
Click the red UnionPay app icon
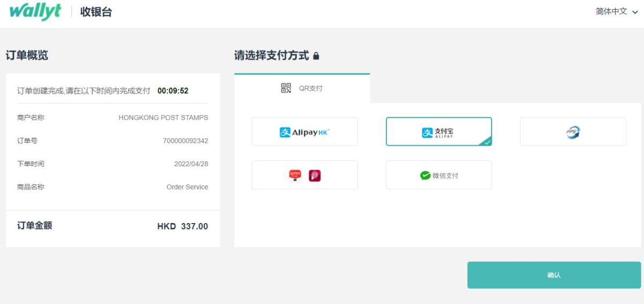tap(295, 175)
